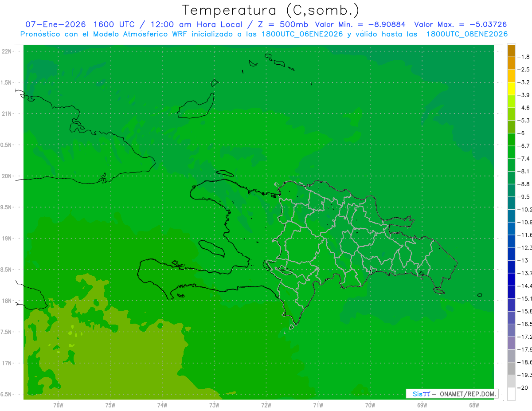Viewport: 532px width, 411px height.
Task: Pick the lime swatch between -3.9 and -4.6
Action: (x=511, y=102)
